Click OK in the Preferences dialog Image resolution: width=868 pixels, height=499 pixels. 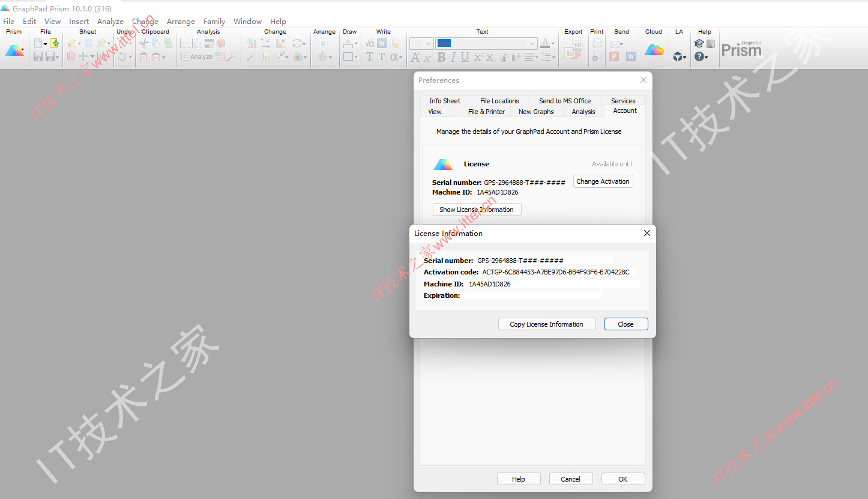[x=623, y=479]
